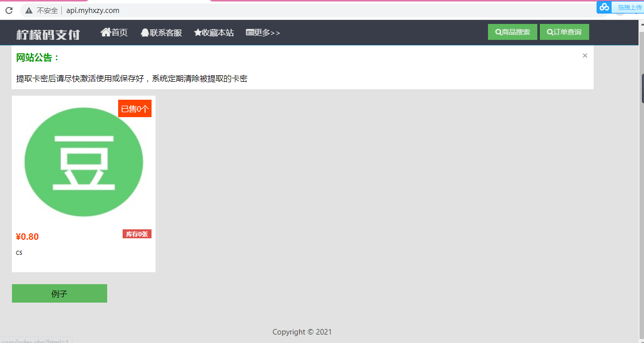This screenshot has width=644, height=343.
Task: Click the 已售0个 sold badge
Action: pyautogui.click(x=135, y=109)
